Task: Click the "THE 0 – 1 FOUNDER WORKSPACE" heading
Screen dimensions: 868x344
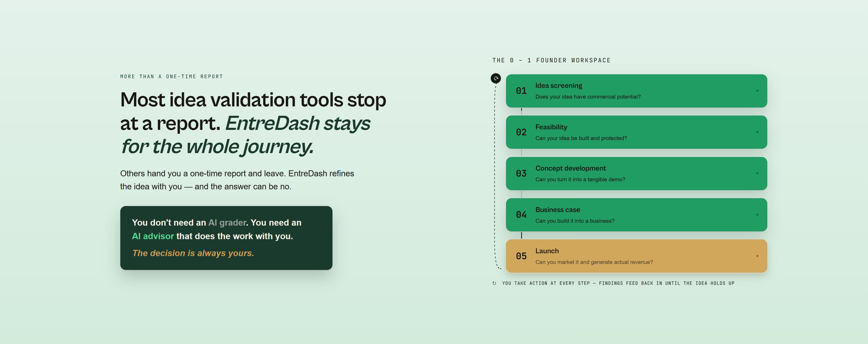Action: [551, 60]
